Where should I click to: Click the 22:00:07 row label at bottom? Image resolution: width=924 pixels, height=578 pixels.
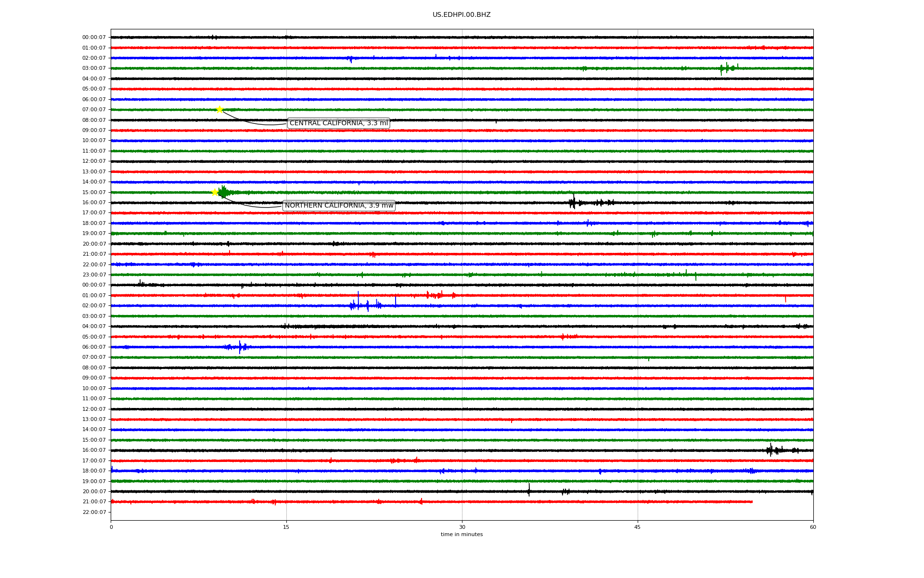coord(94,512)
